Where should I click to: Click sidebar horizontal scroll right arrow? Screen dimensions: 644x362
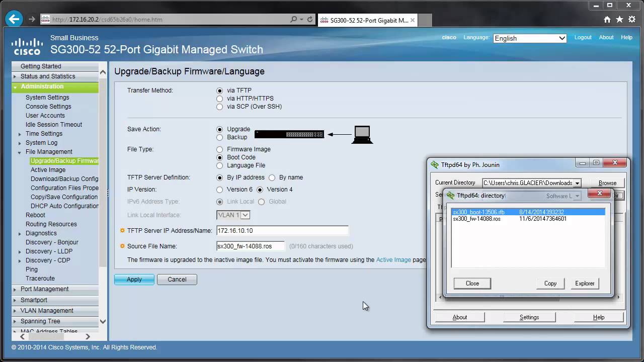pyautogui.click(x=87, y=336)
